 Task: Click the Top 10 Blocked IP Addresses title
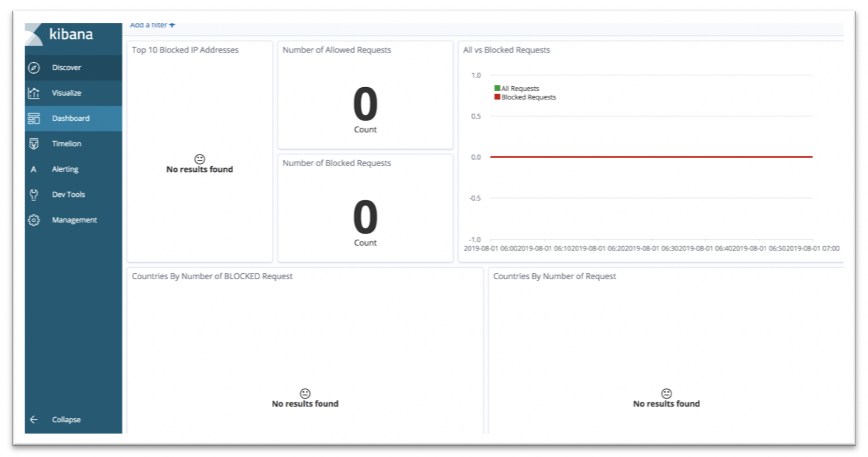185,50
